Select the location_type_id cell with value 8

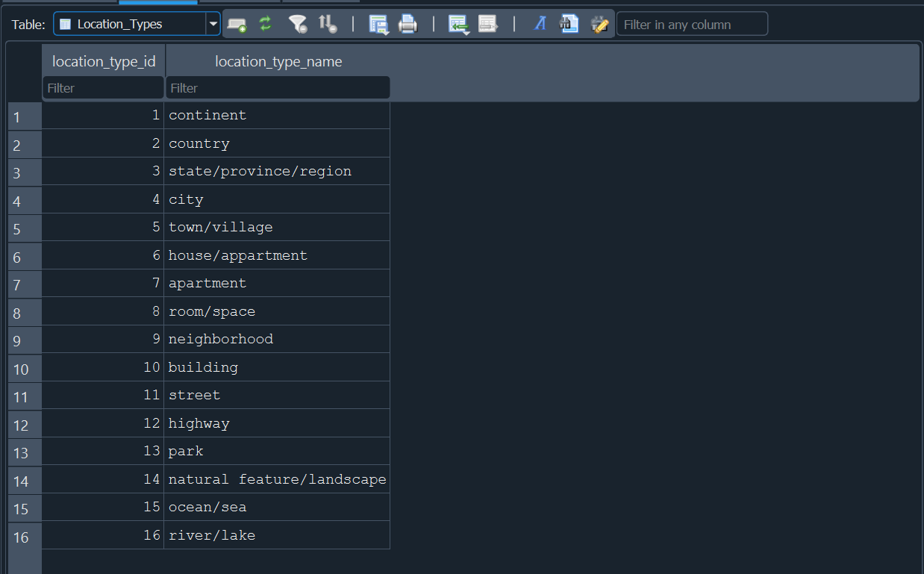[103, 311]
